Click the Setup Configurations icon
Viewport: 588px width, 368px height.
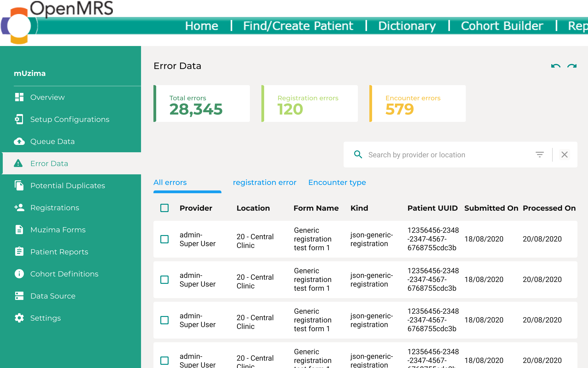[x=19, y=119]
